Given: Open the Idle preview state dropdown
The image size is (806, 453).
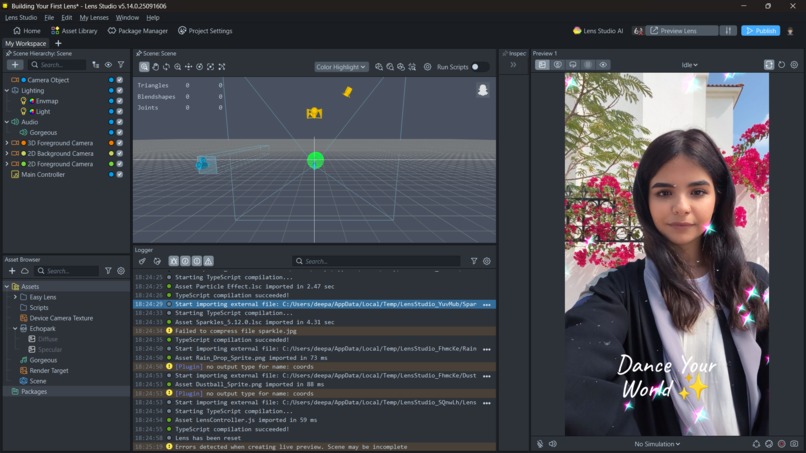Looking at the screenshot, I should 689,65.
